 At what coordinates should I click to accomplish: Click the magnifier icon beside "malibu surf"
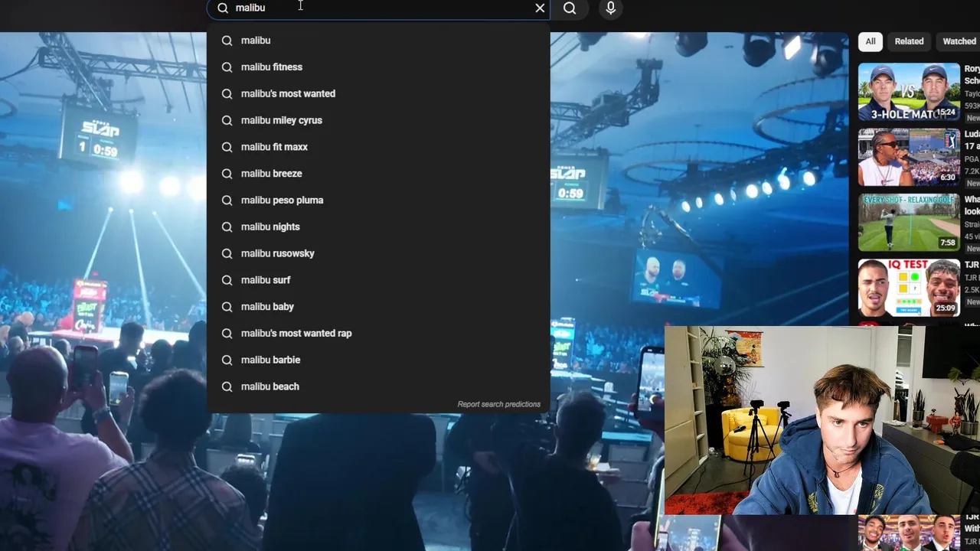click(x=227, y=280)
